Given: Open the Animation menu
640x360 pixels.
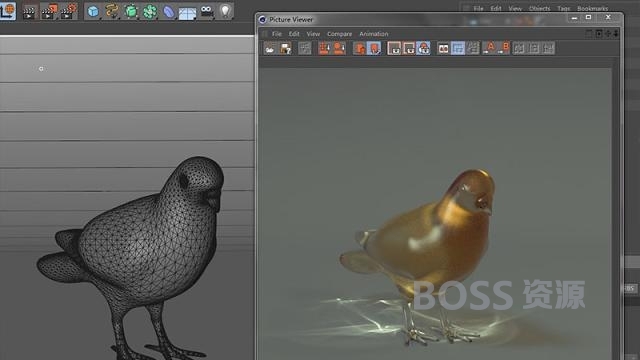Looking at the screenshot, I should (373, 34).
